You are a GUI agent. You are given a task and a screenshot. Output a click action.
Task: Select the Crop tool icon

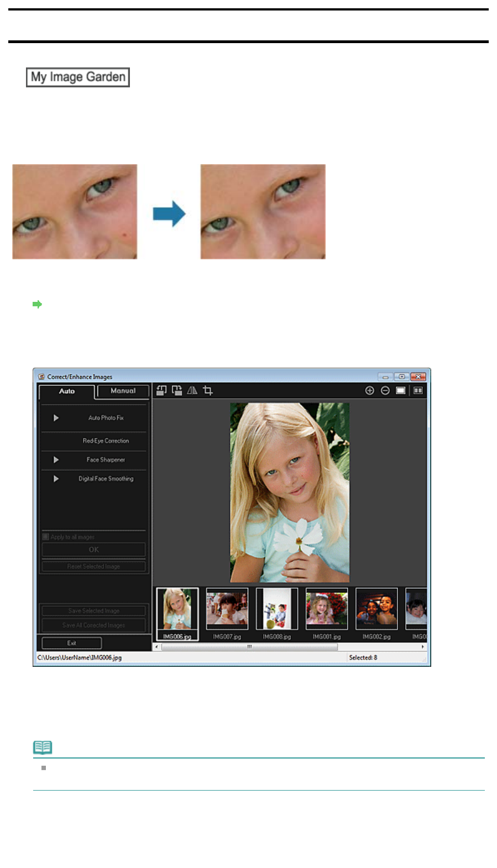point(208,390)
